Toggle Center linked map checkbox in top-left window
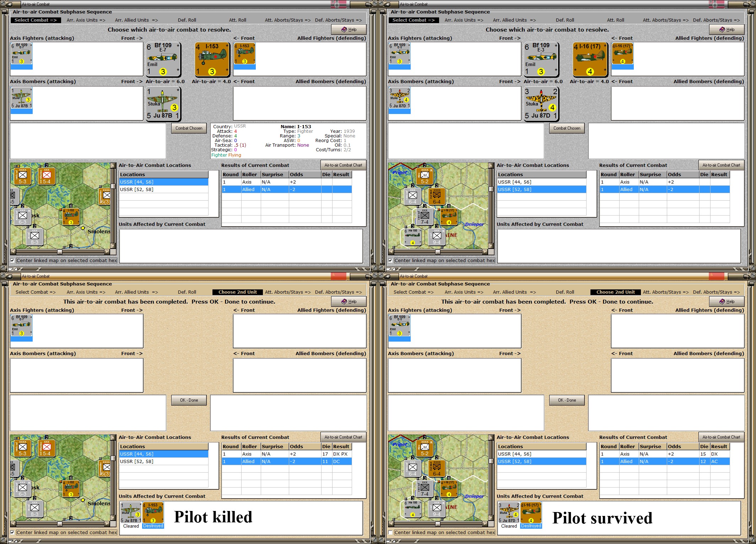The height and width of the screenshot is (544, 756). [x=12, y=260]
